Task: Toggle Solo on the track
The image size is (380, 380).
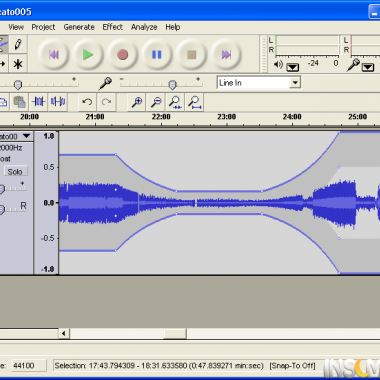Action: 15,172
